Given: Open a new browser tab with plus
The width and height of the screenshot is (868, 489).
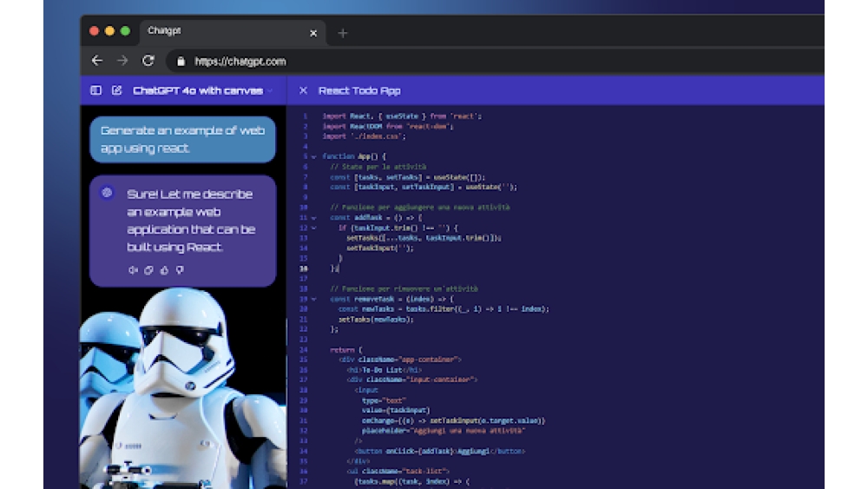Looking at the screenshot, I should (343, 33).
